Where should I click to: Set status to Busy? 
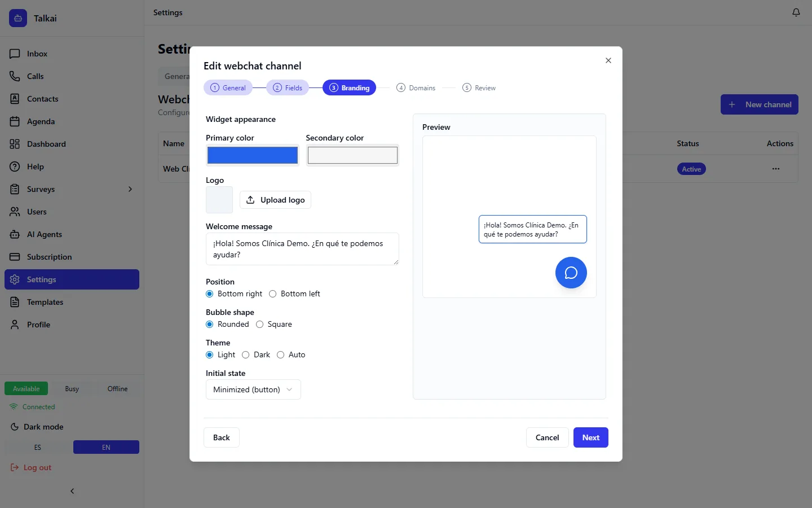coord(72,389)
